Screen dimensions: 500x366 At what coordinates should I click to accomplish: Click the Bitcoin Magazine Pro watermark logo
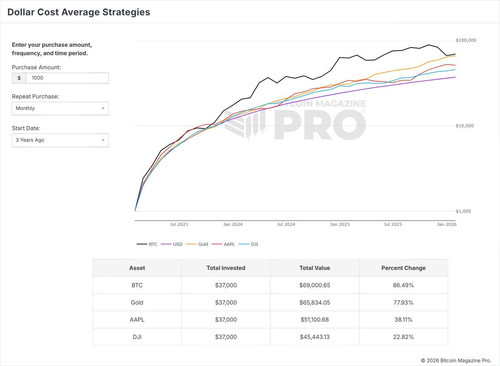coord(295,119)
